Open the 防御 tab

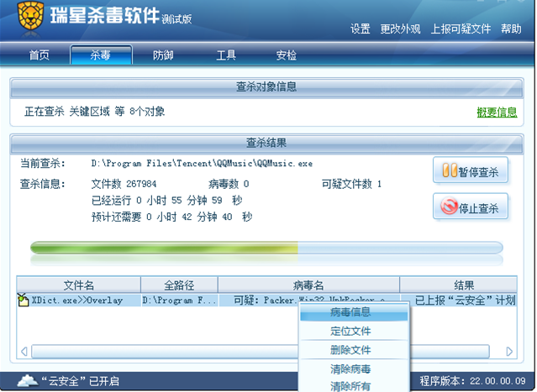pos(163,55)
